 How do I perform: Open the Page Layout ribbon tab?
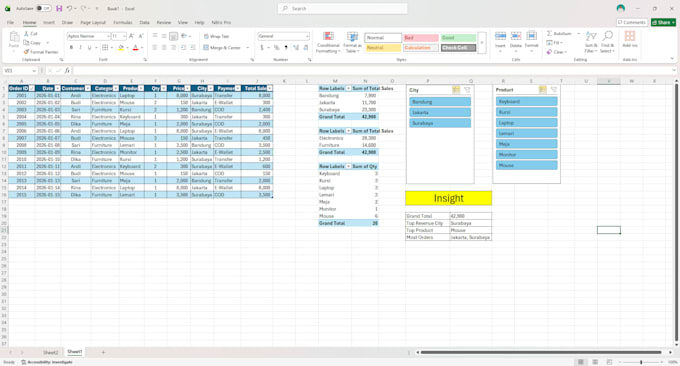[x=93, y=22]
